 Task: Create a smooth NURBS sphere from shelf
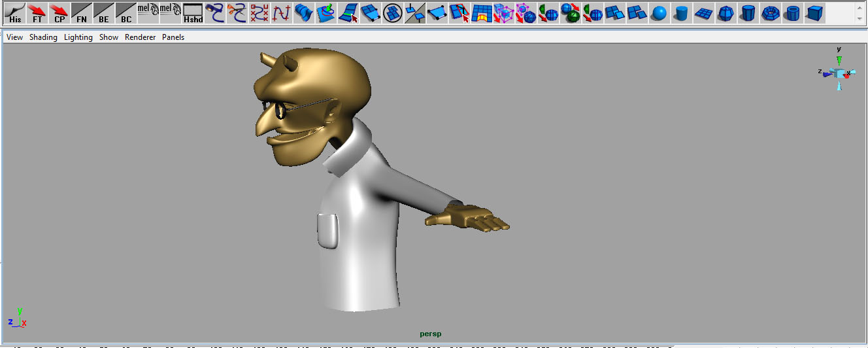[x=659, y=13]
